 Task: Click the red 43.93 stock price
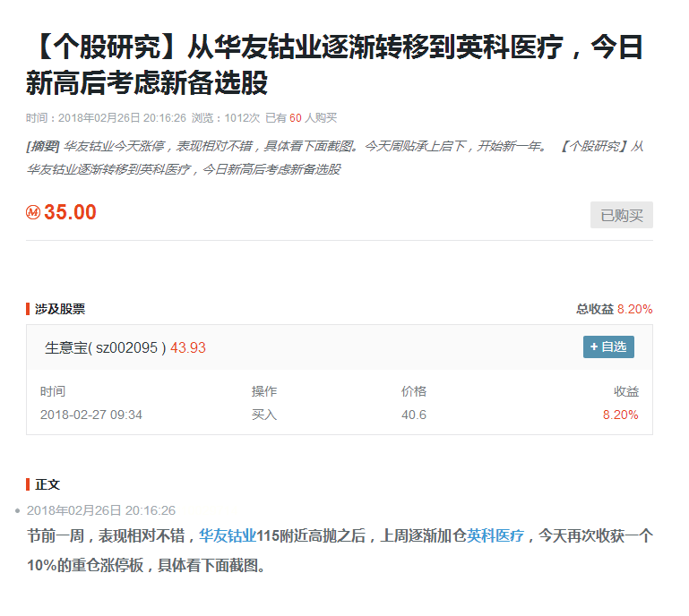[x=188, y=347]
